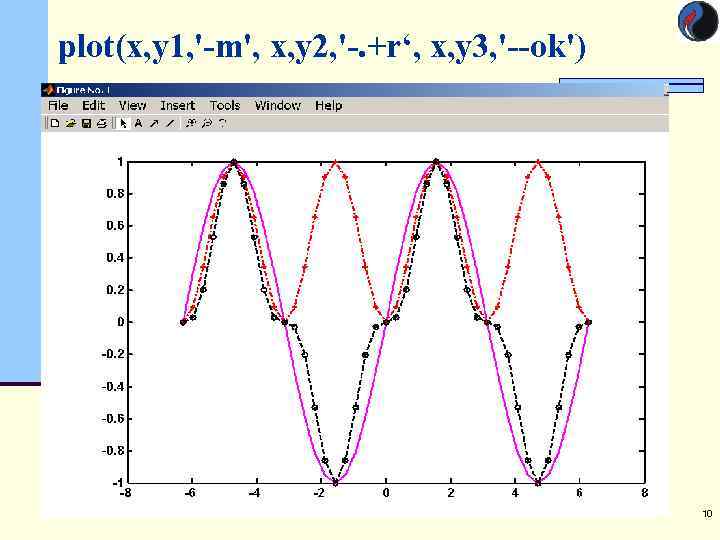Click x-axis tick label 2
The width and height of the screenshot is (720, 540).
tap(451, 493)
